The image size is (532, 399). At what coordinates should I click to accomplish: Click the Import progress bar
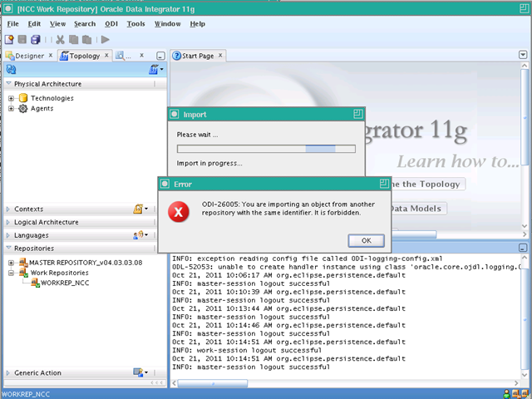point(266,149)
